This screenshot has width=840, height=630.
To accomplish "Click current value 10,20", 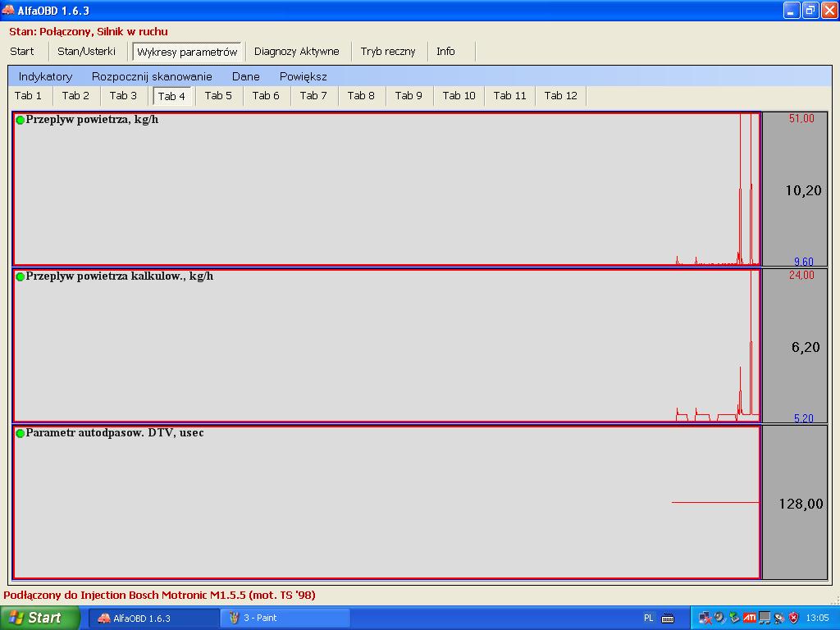I will pyautogui.click(x=803, y=190).
